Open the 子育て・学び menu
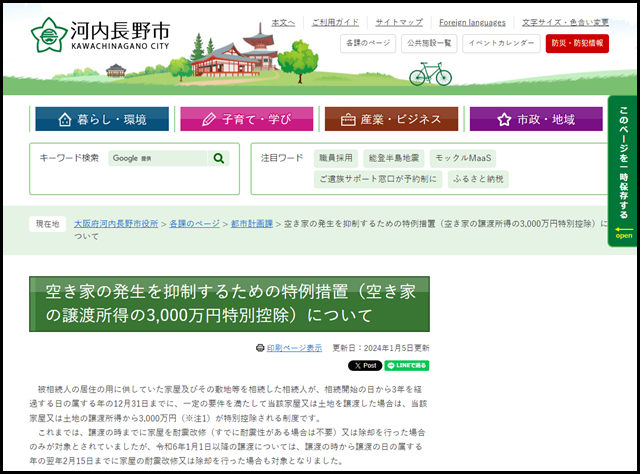 247,119
